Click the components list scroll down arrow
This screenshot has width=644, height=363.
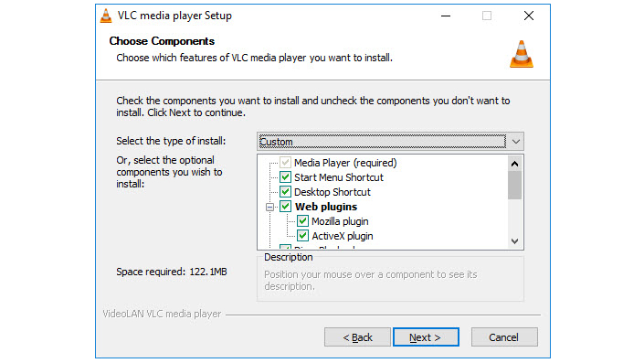click(x=514, y=240)
